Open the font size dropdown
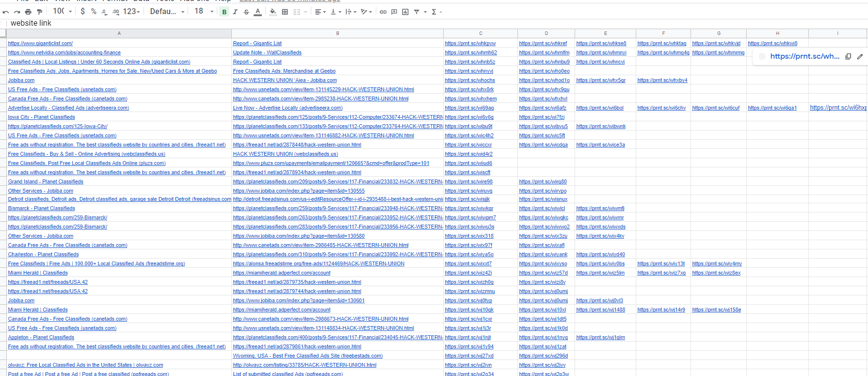The width and height of the screenshot is (868, 376). (204, 11)
